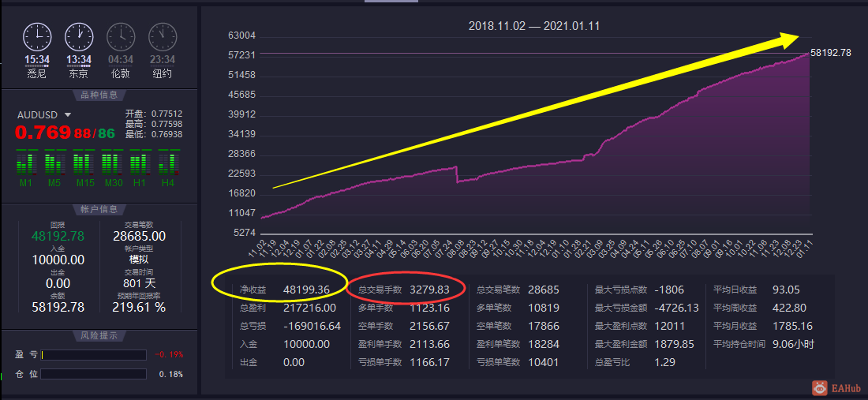Viewport: 868px width, 400px height.
Task: Select the H4 timeframe signal bars
Action: pos(168,162)
